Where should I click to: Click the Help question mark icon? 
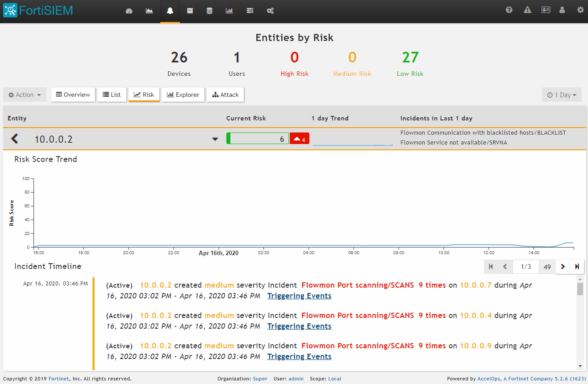(x=509, y=10)
